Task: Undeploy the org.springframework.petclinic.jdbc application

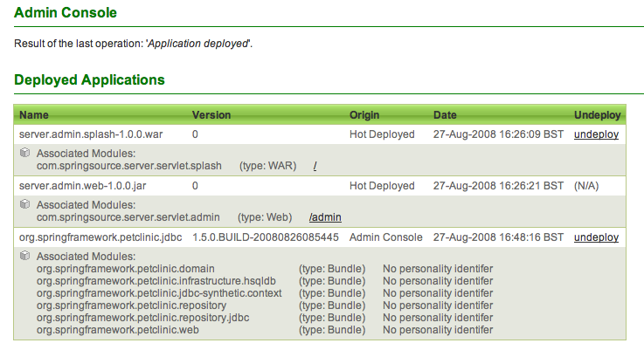Action: [596, 237]
